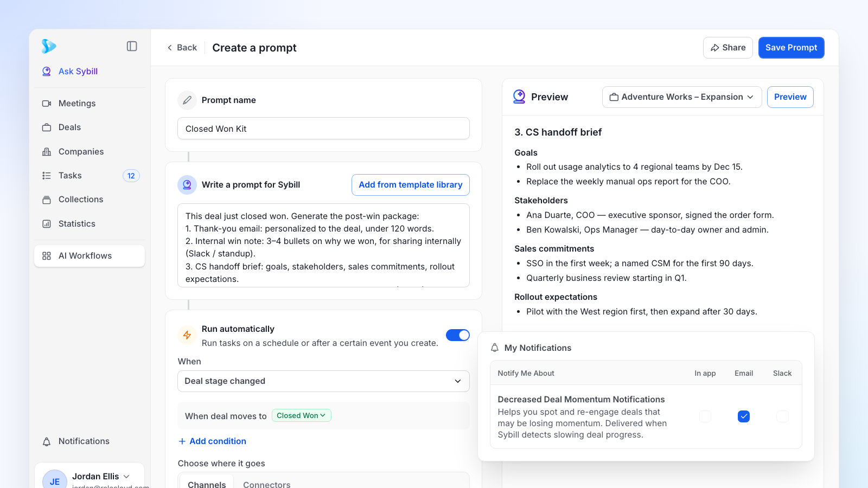
Task: Click the Preview panel Sybill icon
Action: point(519,97)
